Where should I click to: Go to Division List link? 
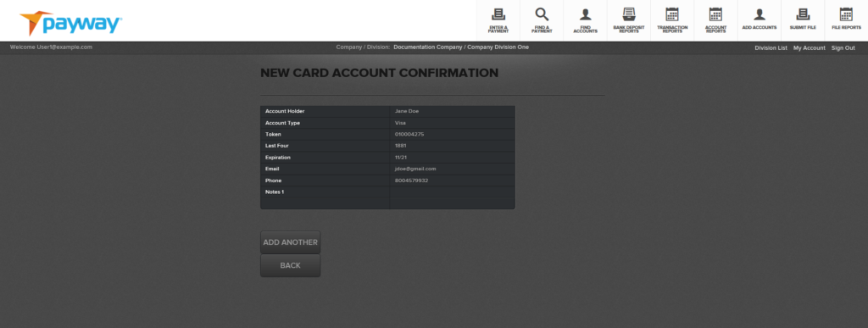771,48
